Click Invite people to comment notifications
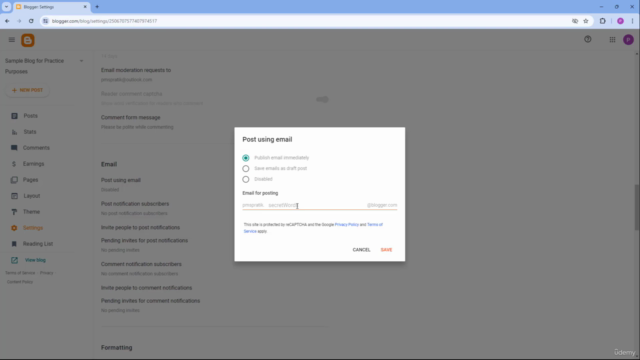640x360 pixels. click(147, 288)
